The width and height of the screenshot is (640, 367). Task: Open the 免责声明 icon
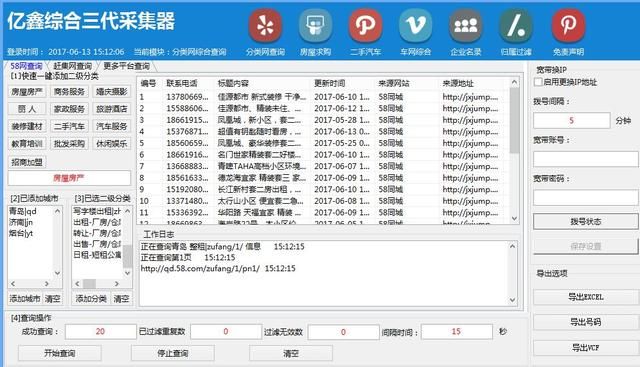tap(568, 26)
